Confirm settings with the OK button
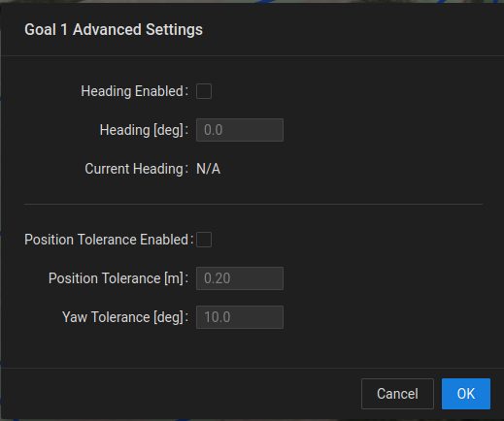This screenshot has width=504, height=421. point(466,394)
